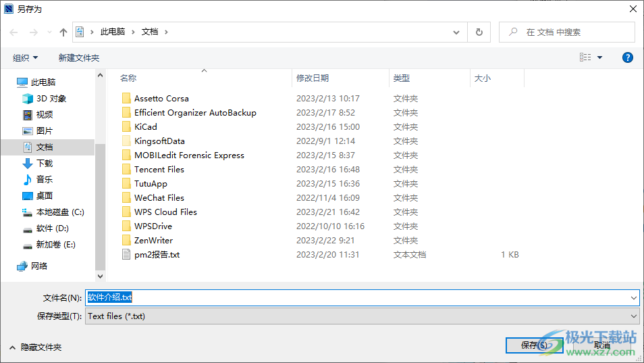Expand the chevron after 文档 breadcrumb
This screenshot has width=644, height=363.
[166, 32]
